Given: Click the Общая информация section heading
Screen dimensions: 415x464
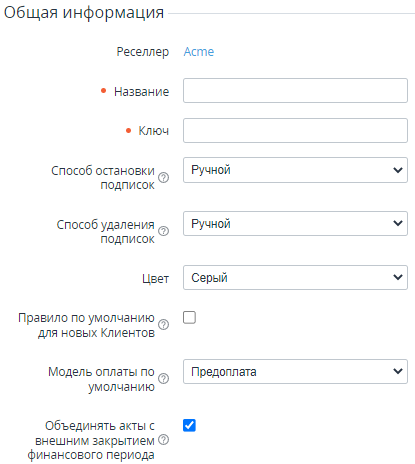Looking at the screenshot, I should pos(84,13).
